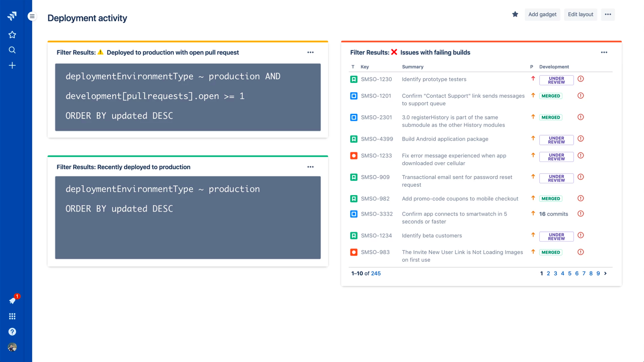Click the create/plus icon in sidebar

pos(12,65)
